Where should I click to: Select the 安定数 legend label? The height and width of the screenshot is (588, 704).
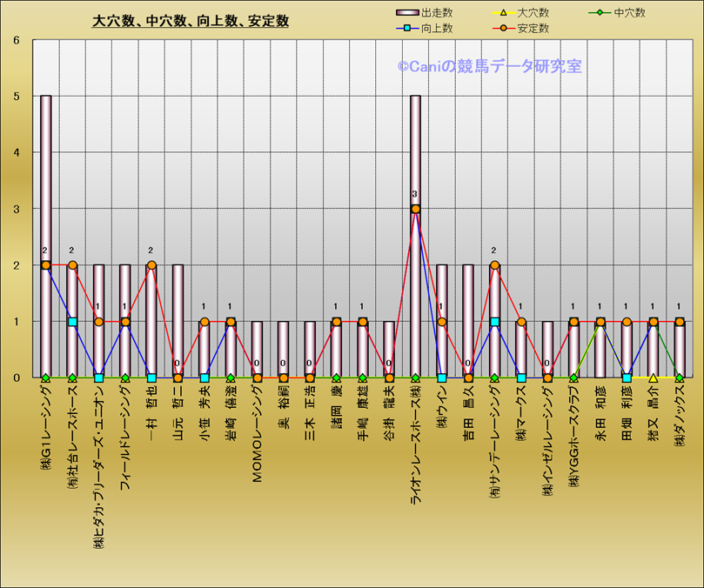point(533,29)
